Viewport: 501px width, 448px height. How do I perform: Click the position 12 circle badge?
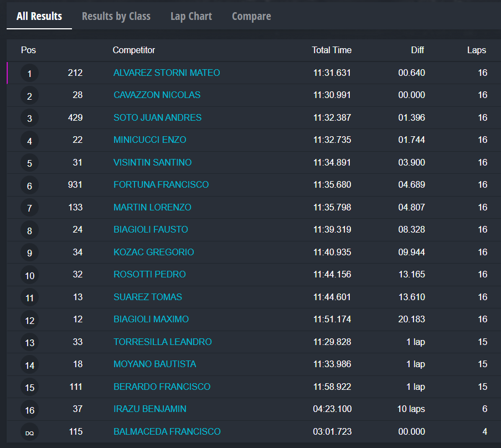pos(29,320)
